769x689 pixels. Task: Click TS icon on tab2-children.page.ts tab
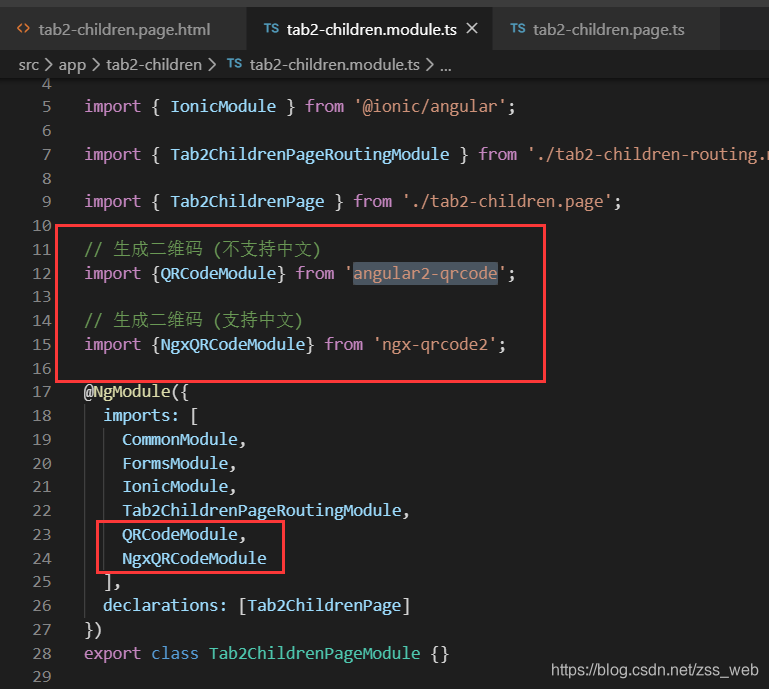coord(517,28)
